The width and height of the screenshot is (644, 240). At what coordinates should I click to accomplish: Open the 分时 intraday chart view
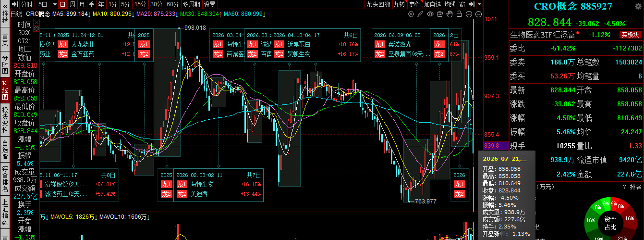point(26,4)
